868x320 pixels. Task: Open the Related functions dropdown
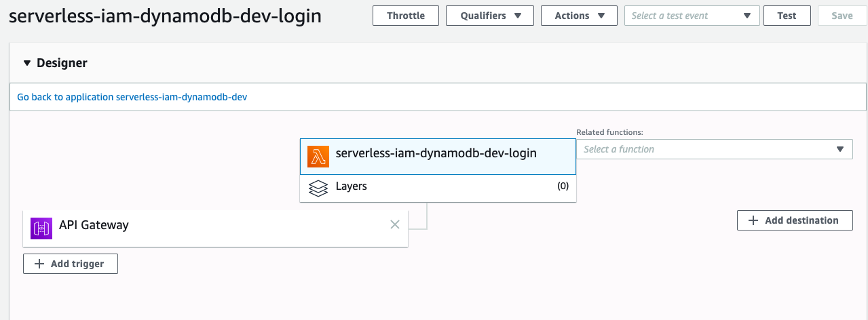[715, 149]
